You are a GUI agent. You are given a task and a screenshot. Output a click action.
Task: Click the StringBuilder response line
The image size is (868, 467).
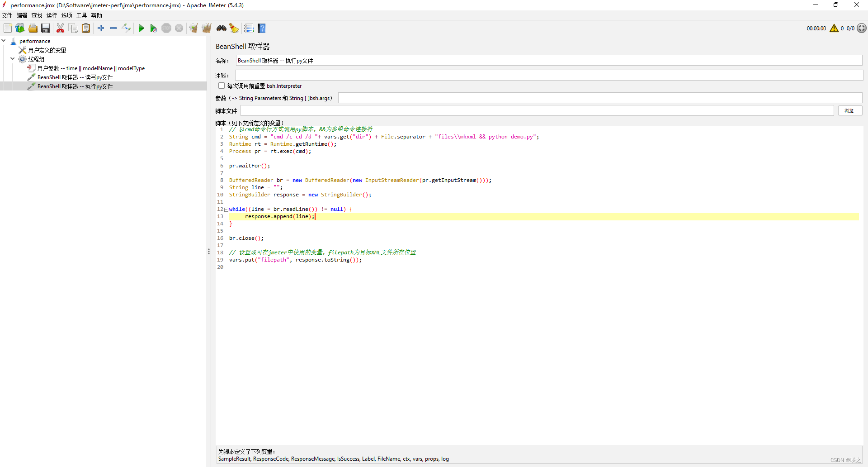click(x=300, y=195)
